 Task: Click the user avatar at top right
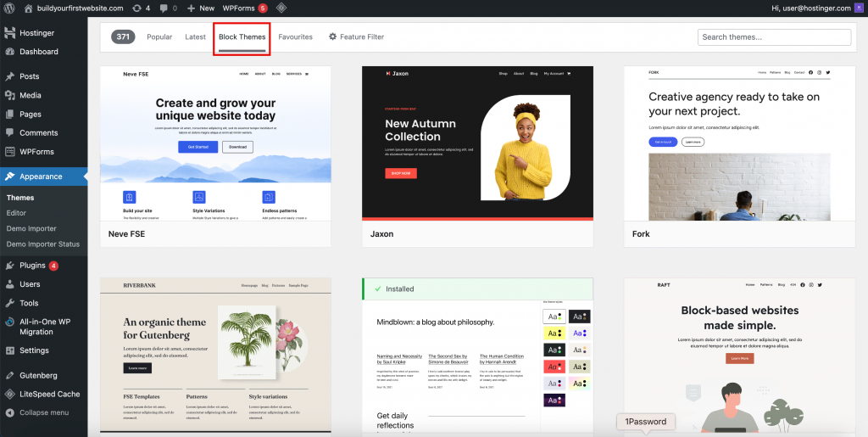click(858, 8)
